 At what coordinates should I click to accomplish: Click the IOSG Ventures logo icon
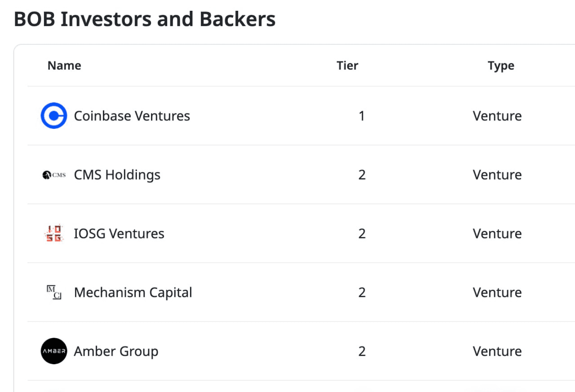(54, 233)
